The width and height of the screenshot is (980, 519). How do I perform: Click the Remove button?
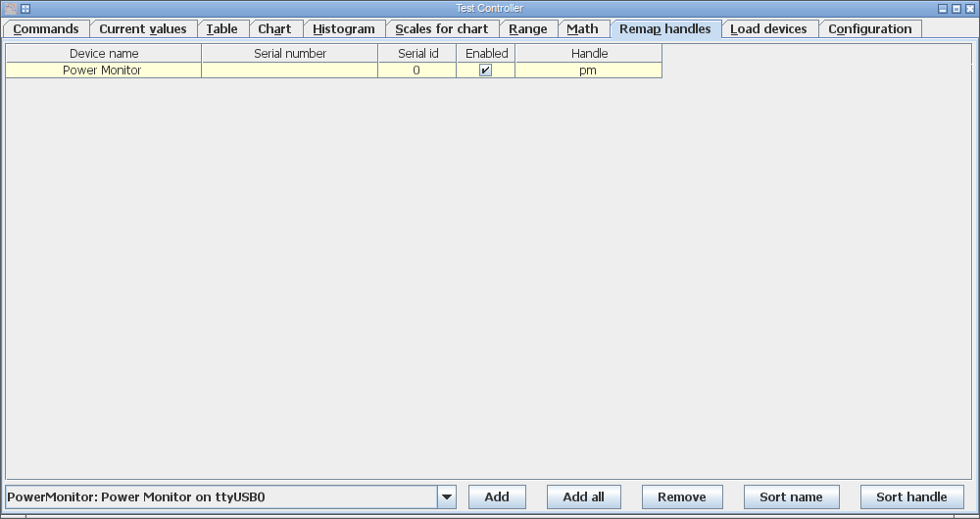pos(682,497)
